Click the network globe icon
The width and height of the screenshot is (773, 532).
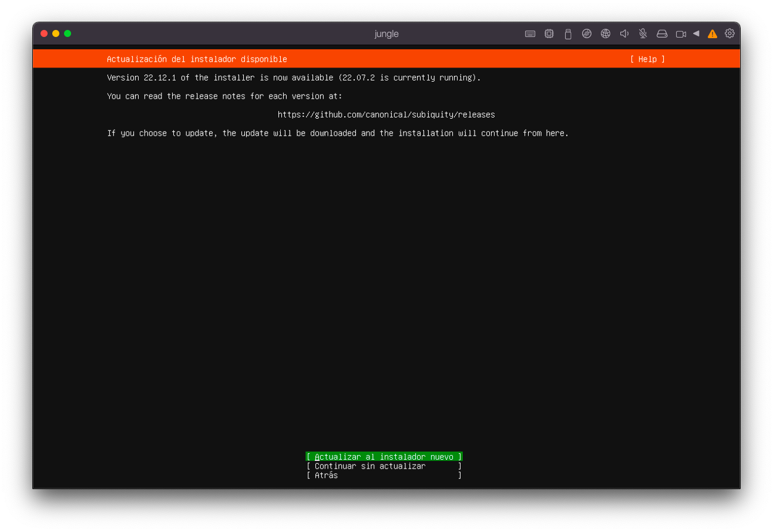[x=606, y=34]
